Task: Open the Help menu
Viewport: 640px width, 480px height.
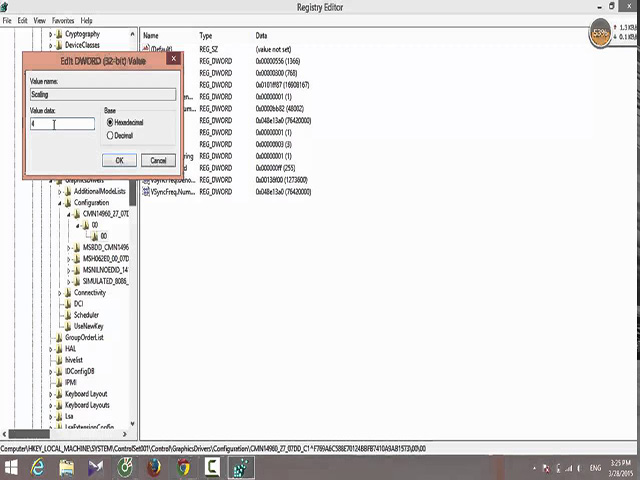Action: point(86,20)
